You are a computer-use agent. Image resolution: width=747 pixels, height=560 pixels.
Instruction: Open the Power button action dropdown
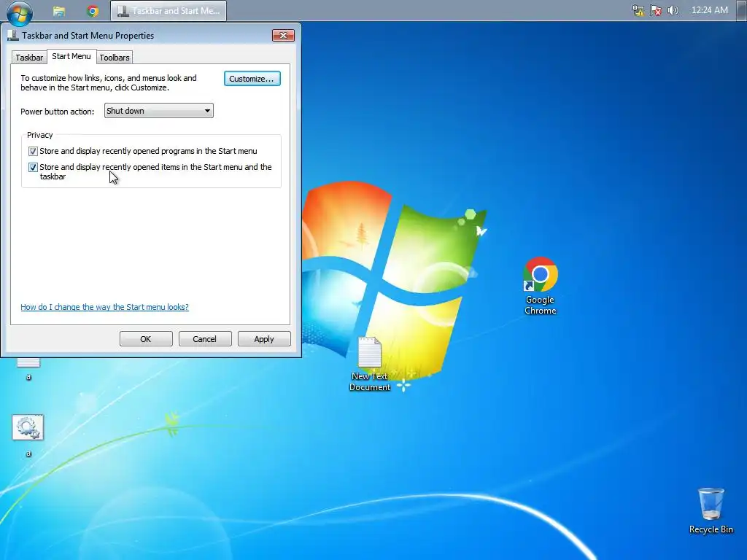158,111
